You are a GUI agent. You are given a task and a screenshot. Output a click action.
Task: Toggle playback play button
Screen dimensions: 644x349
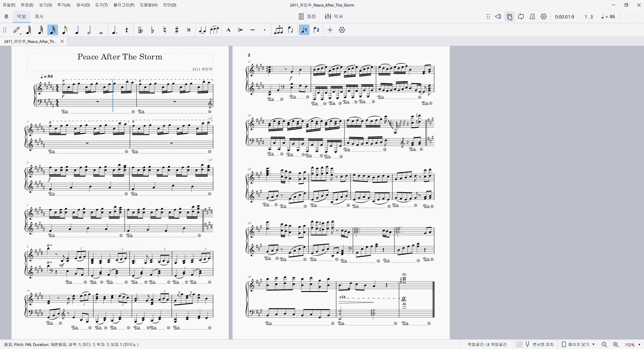(509, 16)
